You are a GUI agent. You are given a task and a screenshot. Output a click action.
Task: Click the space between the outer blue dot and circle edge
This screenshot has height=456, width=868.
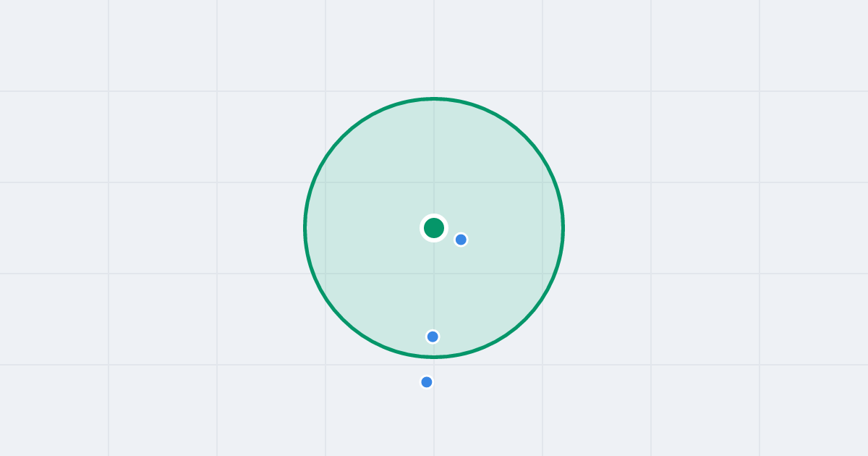[x=429, y=367]
